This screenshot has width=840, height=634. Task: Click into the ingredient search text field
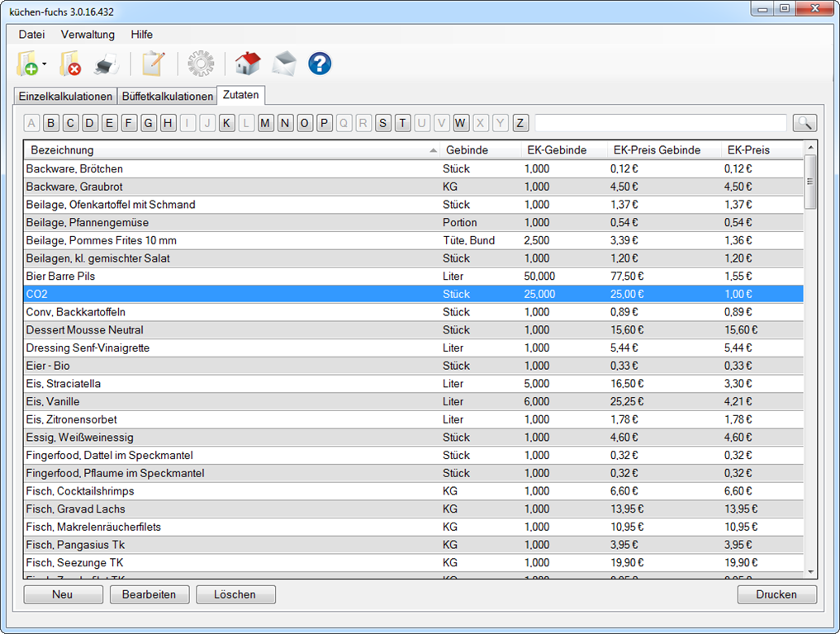tap(661, 123)
